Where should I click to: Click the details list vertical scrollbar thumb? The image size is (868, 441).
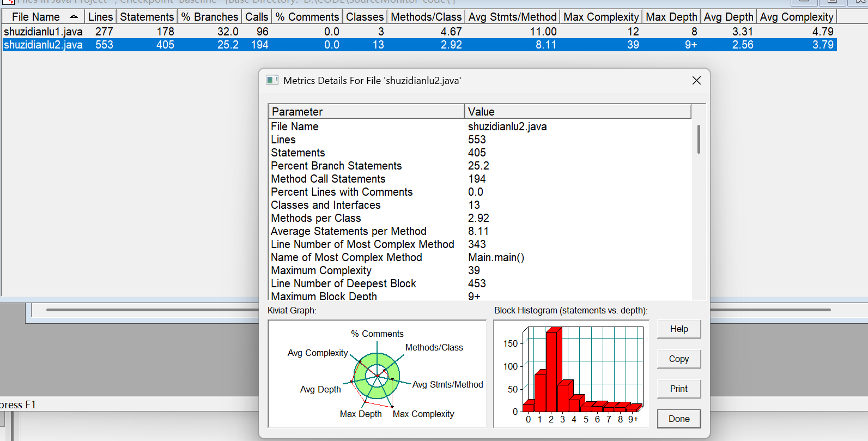[x=699, y=139]
